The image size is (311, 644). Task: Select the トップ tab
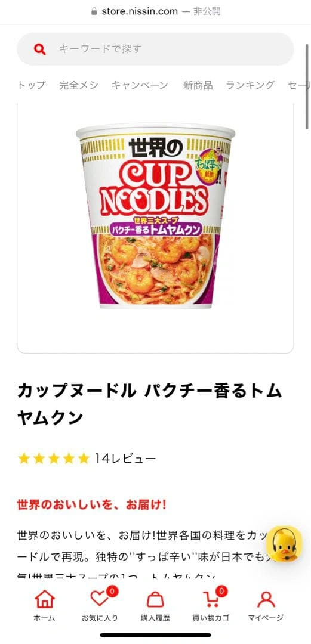pos(32,85)
